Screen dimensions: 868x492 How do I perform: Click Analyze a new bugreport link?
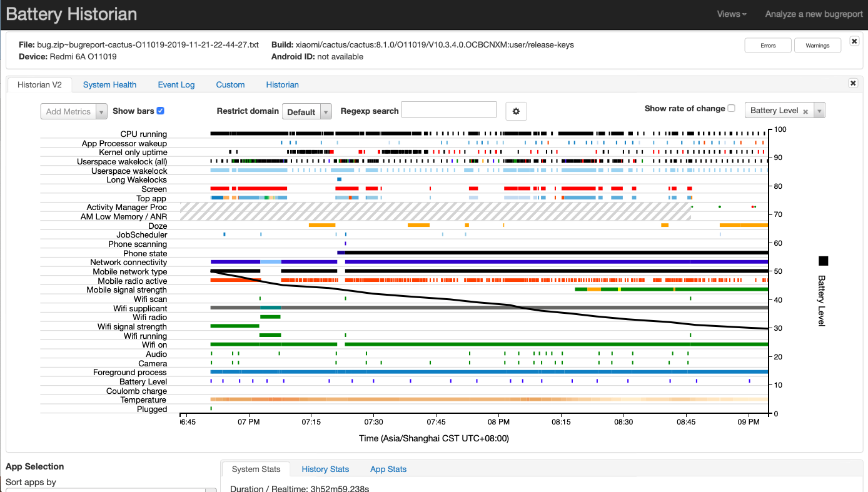click(814, 14)
